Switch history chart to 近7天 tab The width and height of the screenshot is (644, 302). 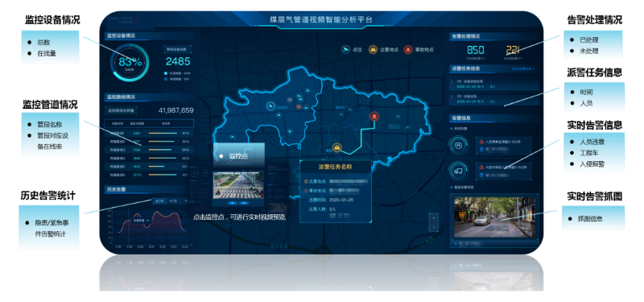159,201
